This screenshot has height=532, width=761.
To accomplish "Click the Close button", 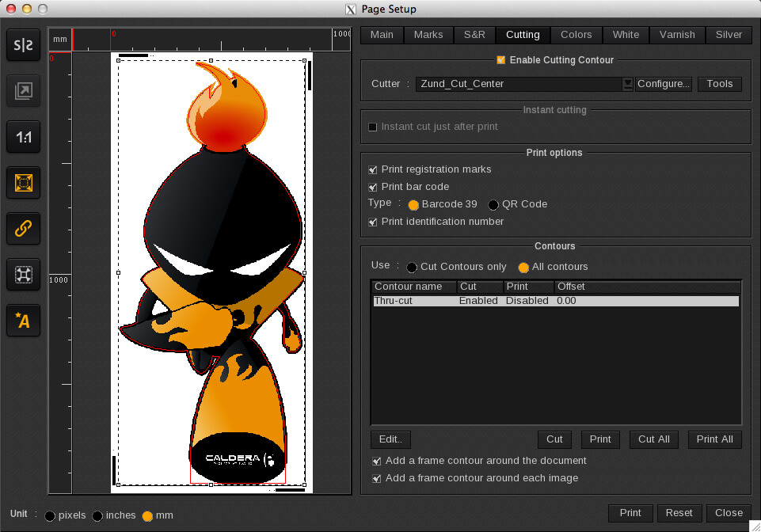I will (729, 514).
